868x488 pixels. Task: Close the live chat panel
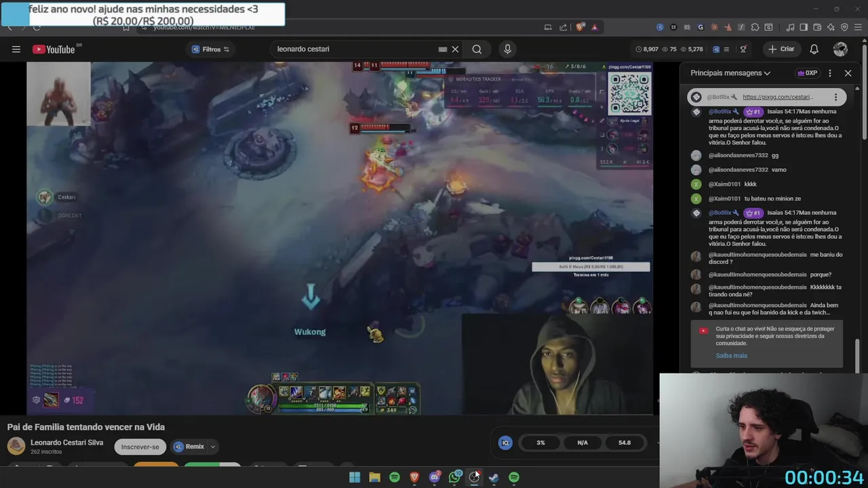pos(848,73)
